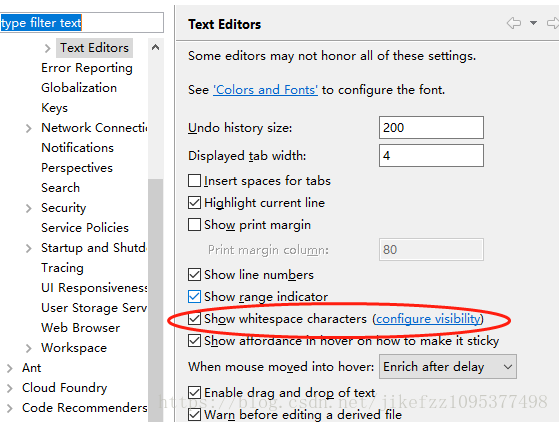The height and width of the screenshot is (422, 559).
Task: Open User Storage Service preference page
Action: 94,308
